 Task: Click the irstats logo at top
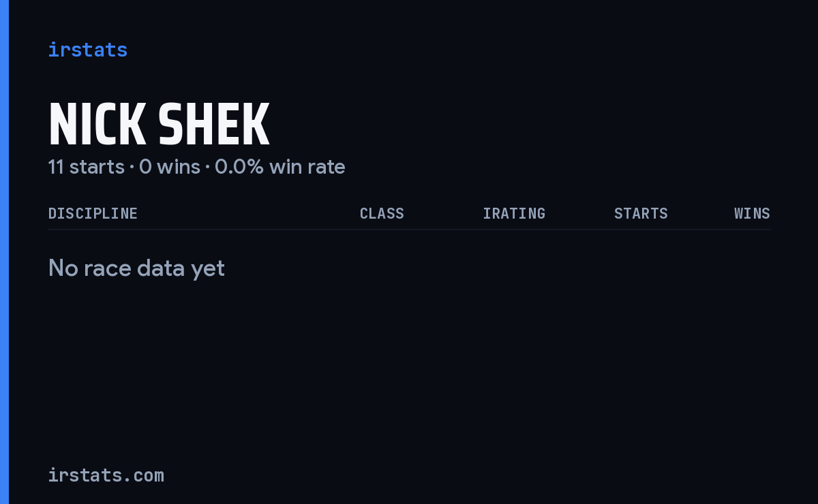(87, 50)
